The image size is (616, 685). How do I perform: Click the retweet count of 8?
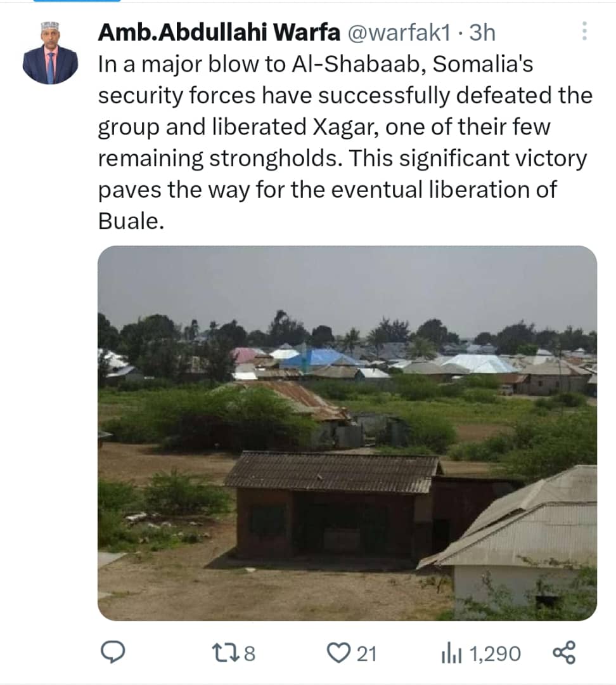249,653
